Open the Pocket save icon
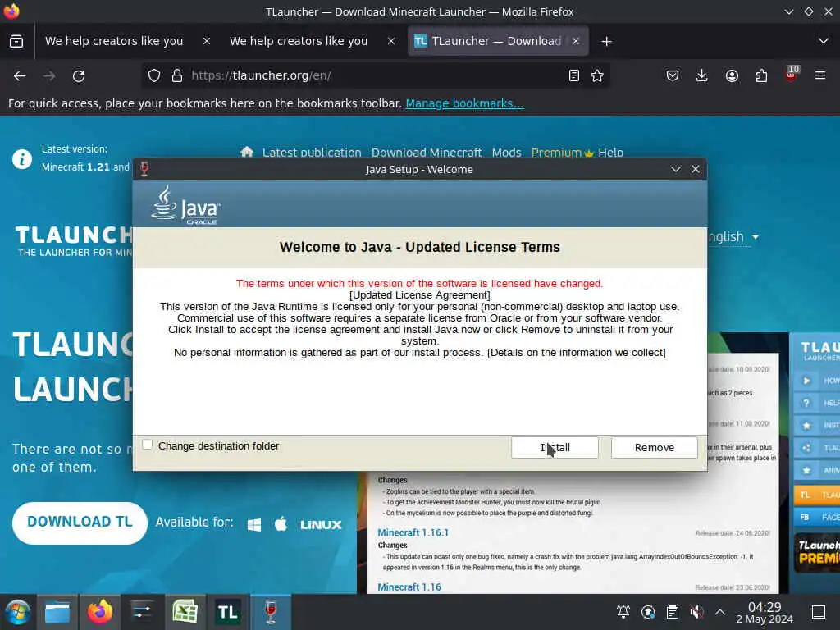 [673, 76]
